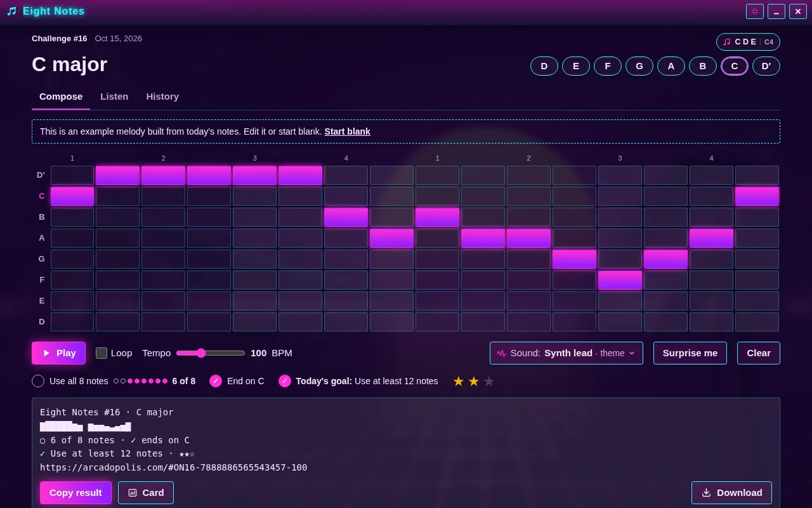Click the waveform icon in Sound selector
Screen dimensions: 812x508
click(x=502, y=353)
